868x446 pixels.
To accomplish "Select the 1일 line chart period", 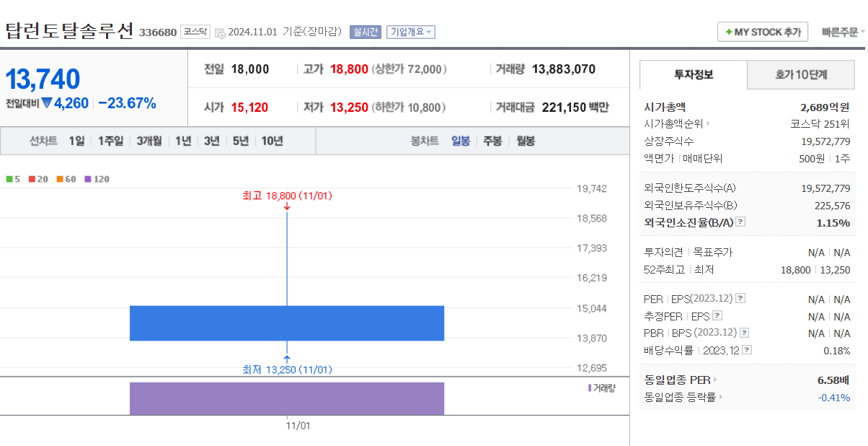I will 76,141.
